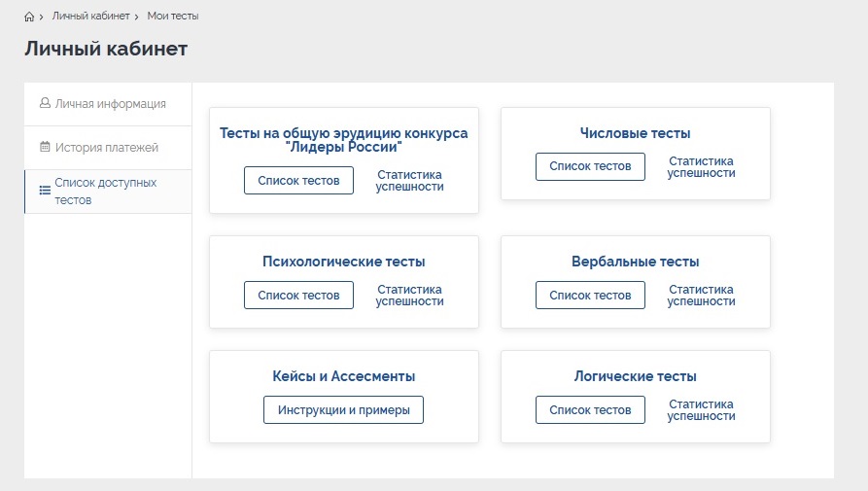Open Список тестов under Психологические тесты

pos(298,295)
